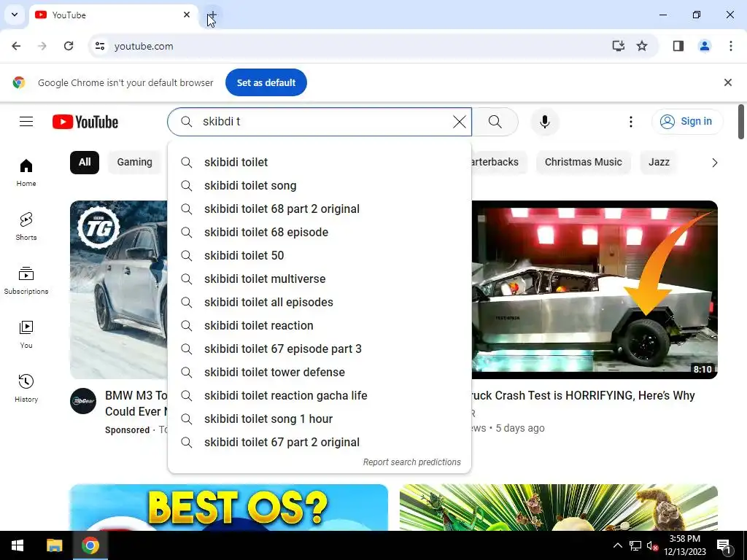The width and height of the screenshot is (747, 560).
Task: Choose suggestion skibidi toilet 68 episode
Action: tap(320, 233)
